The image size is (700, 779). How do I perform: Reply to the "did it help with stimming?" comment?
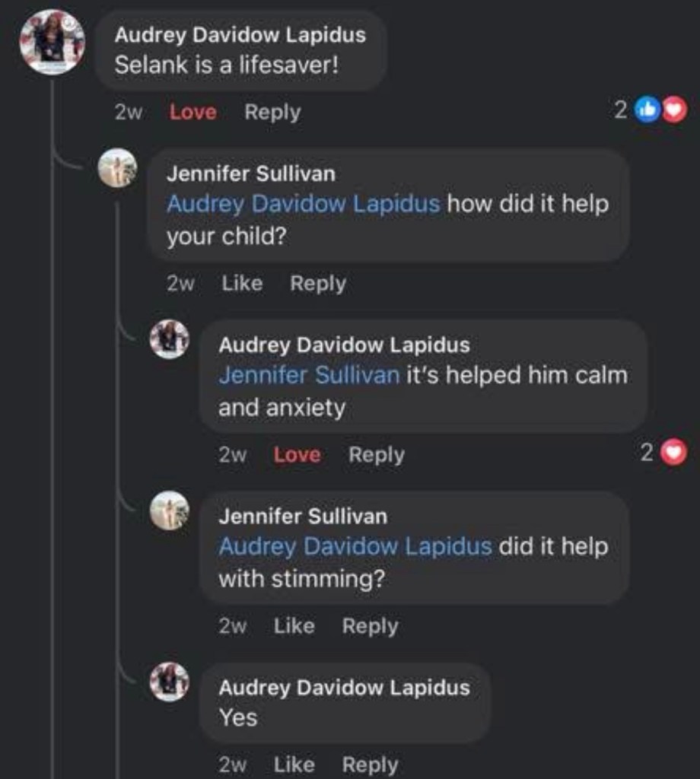tap(370, 626)
